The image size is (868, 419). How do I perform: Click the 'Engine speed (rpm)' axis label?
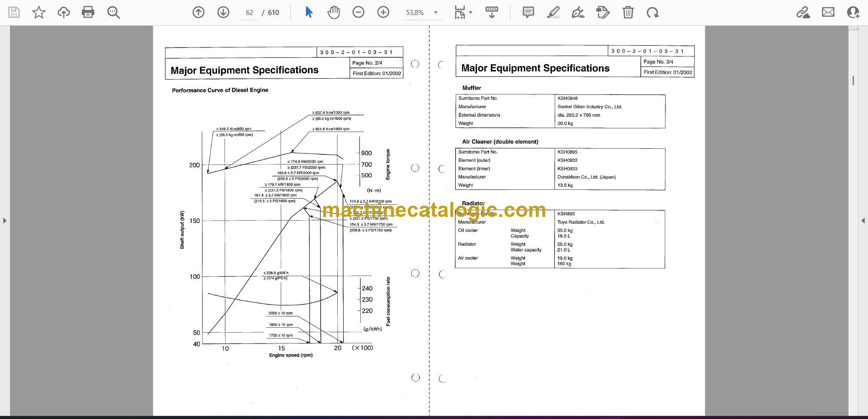click(291, 355)
